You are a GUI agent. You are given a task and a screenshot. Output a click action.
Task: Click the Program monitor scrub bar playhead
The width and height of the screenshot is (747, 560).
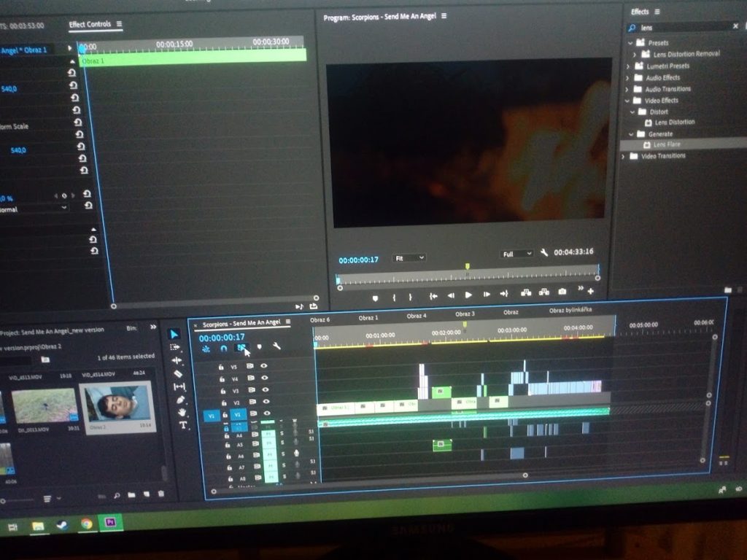(468, 268)
